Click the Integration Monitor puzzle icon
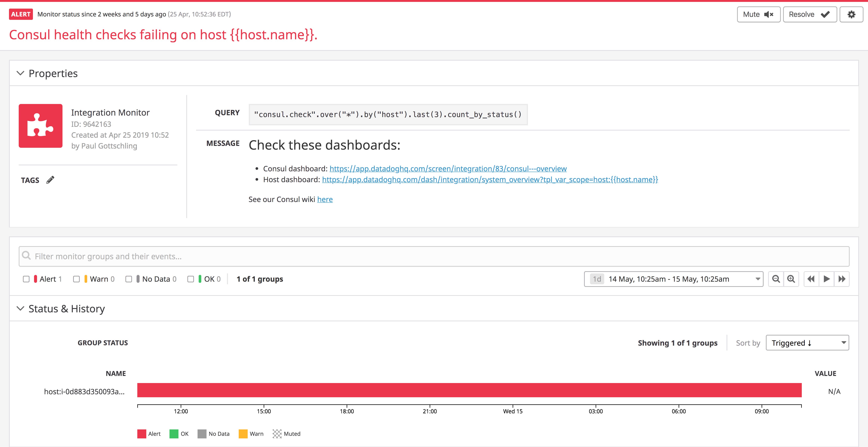868x447 pixels. [40, 126]
